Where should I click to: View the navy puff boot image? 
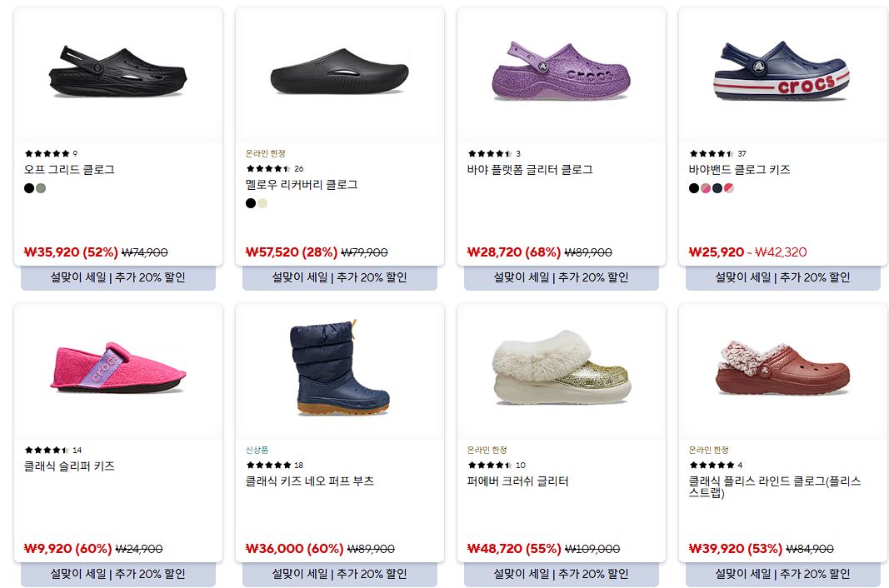[x=340, y=367]
